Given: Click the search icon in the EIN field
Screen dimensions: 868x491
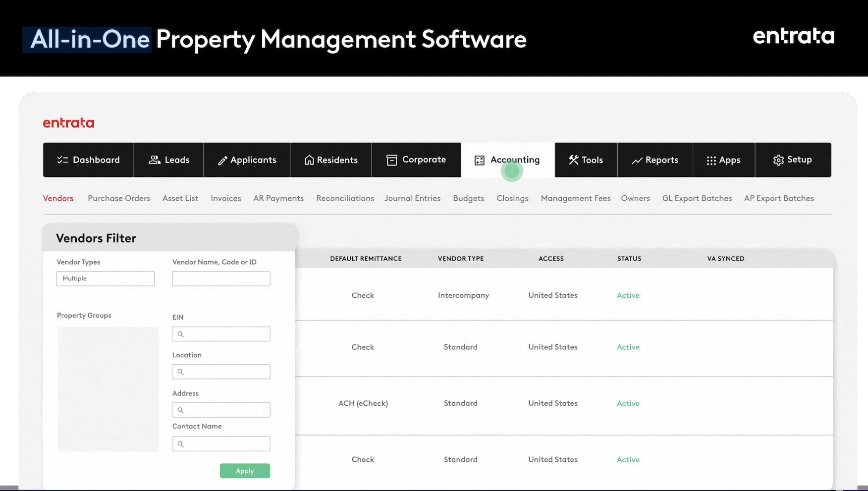Looking at the screenshot, I should pyautogui.click(x=180, y=333).
